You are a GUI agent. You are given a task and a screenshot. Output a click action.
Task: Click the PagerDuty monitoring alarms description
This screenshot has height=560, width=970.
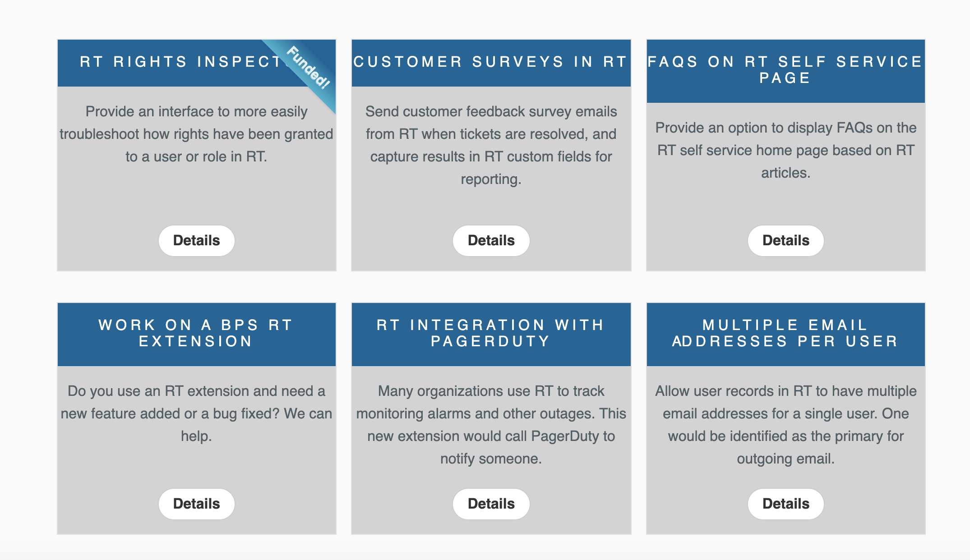click(491, 425)
